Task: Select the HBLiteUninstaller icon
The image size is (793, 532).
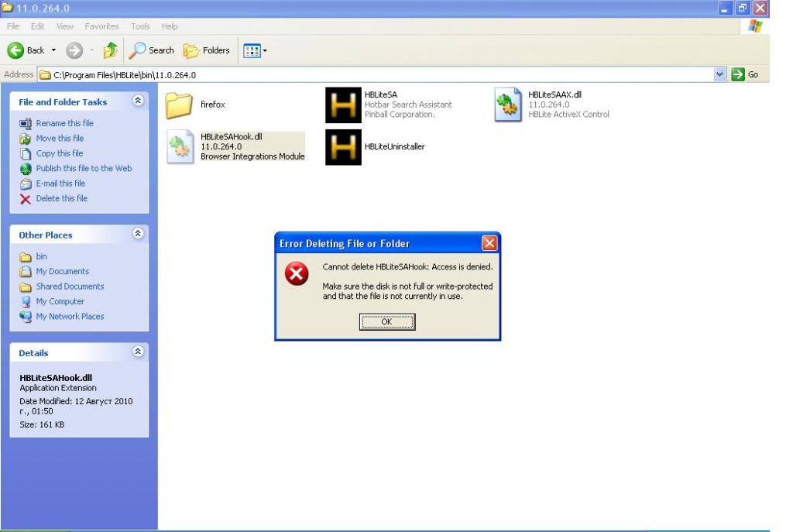Action: [343, 147]
